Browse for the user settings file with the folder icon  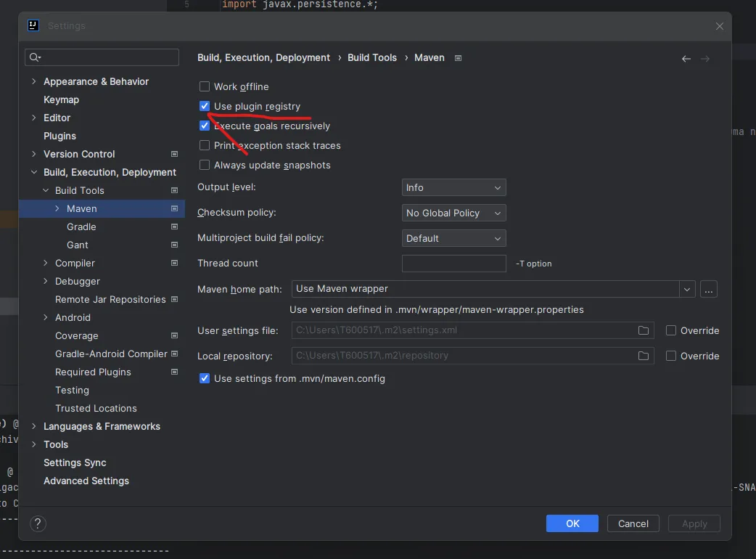pos(643,330)
